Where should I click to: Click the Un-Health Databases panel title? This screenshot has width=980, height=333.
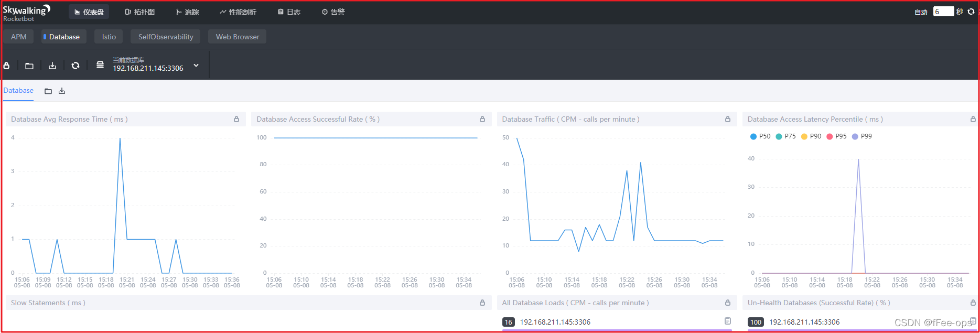point(819,303)
